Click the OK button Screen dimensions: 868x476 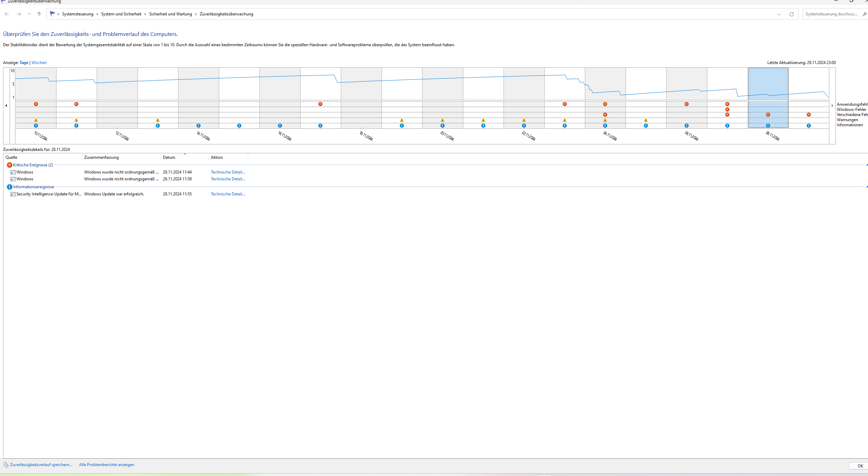click(x=858, y=466)
